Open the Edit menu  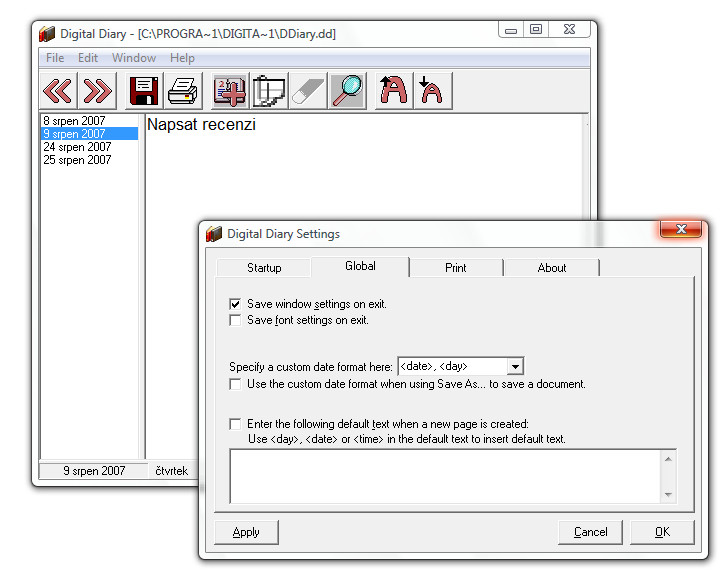(88, 58)
